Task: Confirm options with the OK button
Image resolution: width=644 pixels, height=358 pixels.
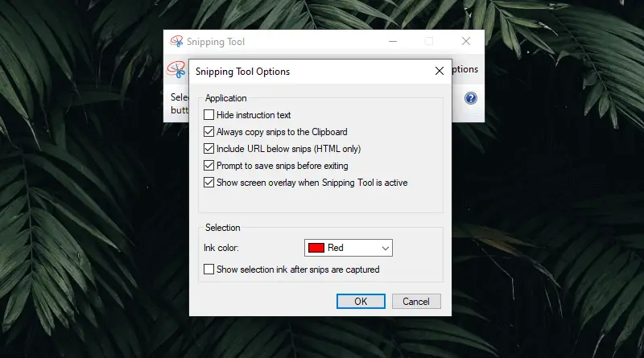Action: [361, 302]
